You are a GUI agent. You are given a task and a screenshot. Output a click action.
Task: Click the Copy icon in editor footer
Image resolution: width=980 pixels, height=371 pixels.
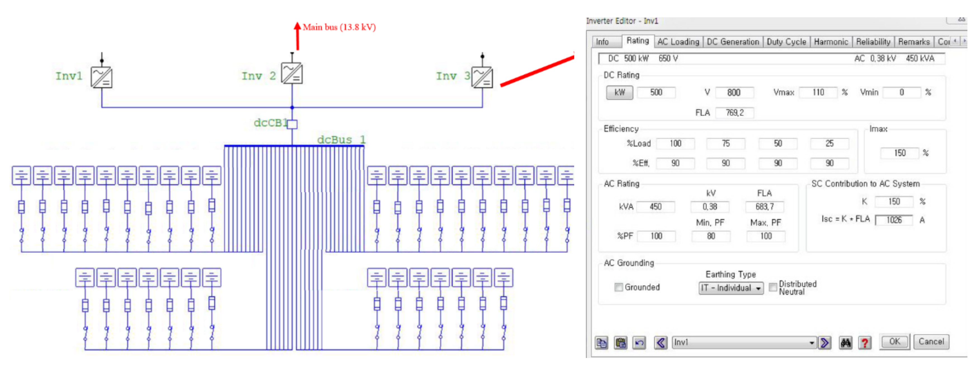(x=602, y=343)
